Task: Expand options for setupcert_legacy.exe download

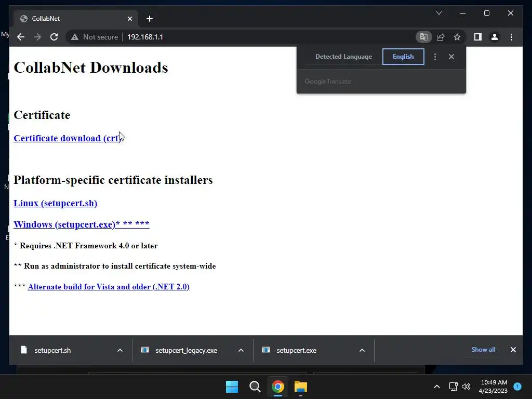Action: tap(241, 350)
